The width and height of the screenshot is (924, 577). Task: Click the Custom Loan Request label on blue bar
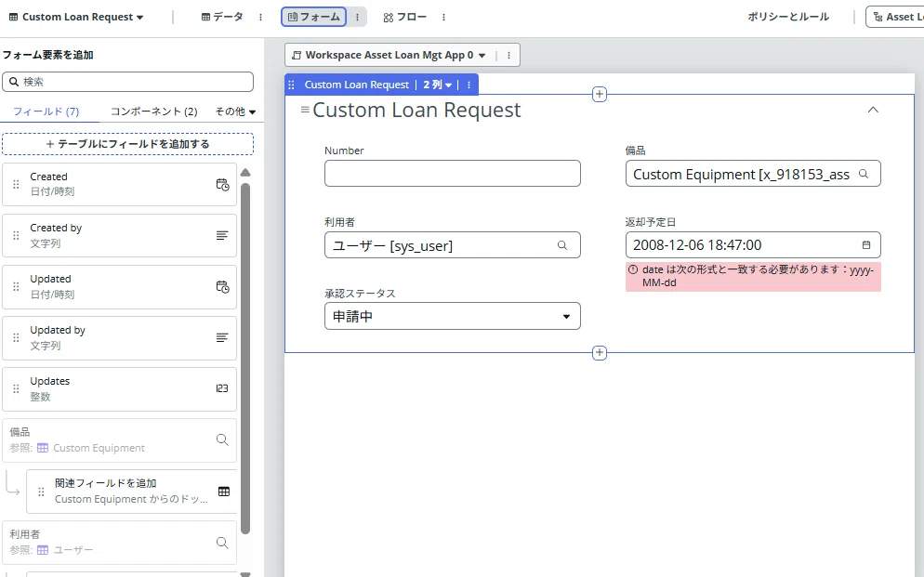tap(357, 85)
